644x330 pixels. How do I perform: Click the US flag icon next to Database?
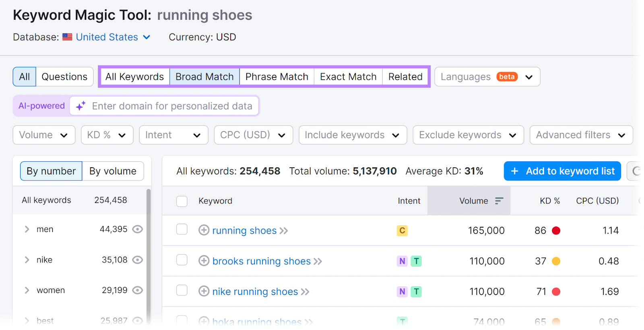(68, 37)
